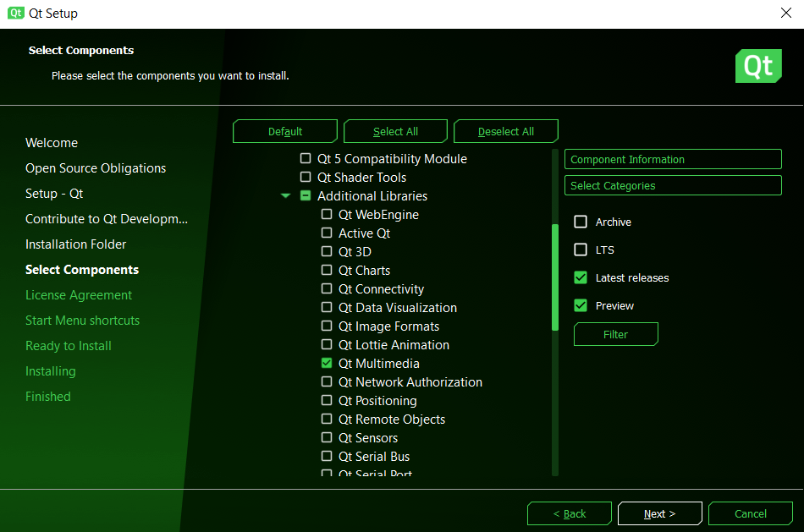Enable the Qt Serial Bus checkbox
804x532 pixels.
pyautogui.click(x=327, y=456)
